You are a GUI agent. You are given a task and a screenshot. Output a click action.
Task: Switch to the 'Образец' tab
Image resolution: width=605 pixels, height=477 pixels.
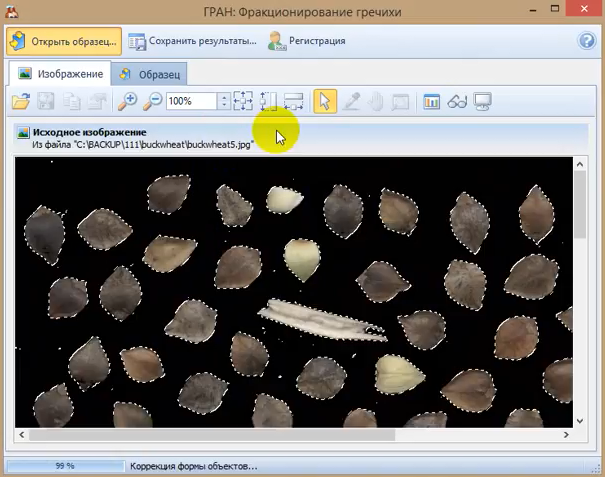tap(149, 74)
